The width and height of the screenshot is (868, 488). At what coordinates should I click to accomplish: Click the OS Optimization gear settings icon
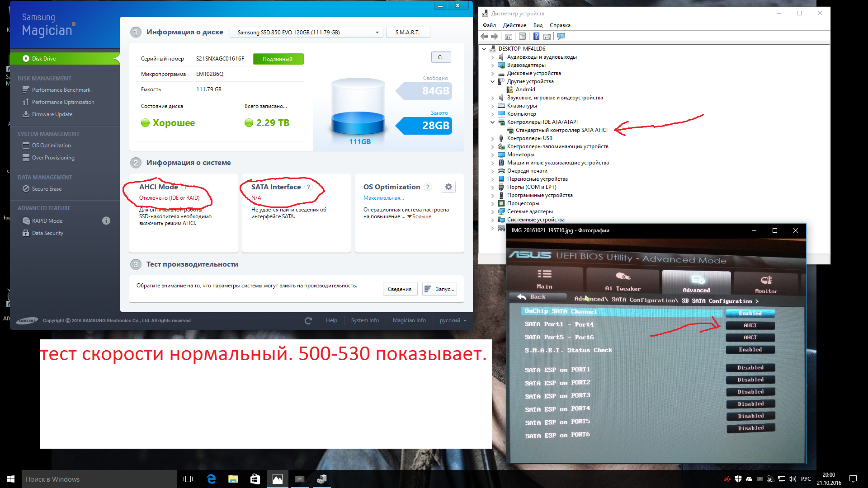point(448,187)
